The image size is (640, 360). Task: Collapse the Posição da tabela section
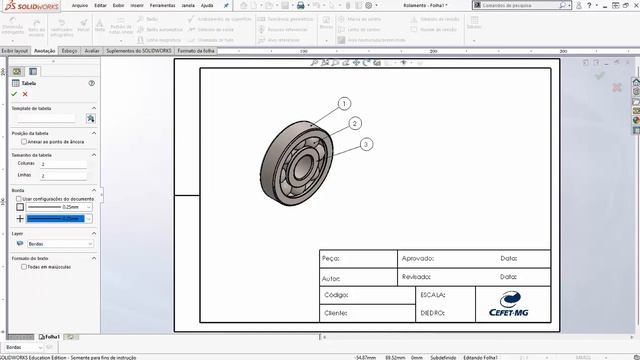(x=94, y=133)
